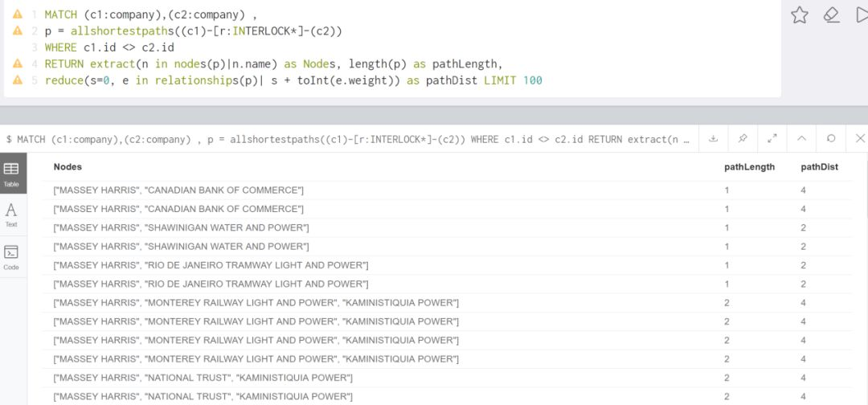Click LIMIT 100 in the editor
The image size is (868, 405).
513,81
